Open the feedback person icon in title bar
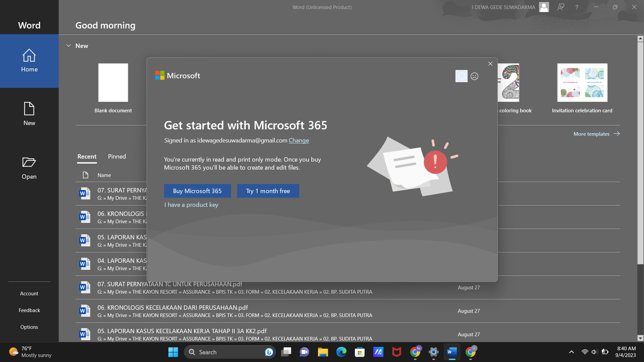644x362 pixels. point(560,7)
